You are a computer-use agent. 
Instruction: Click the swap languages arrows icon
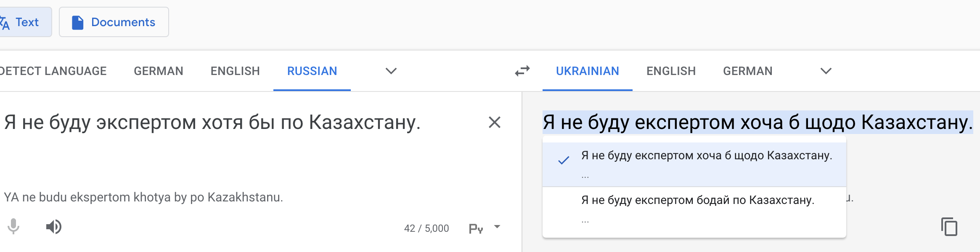pyautogui.click(x=522, y=71)
